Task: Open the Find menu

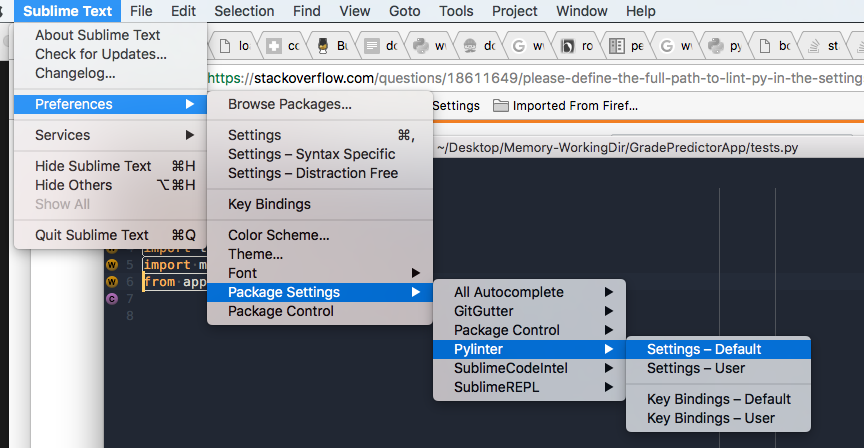Action: click(306, 11)
